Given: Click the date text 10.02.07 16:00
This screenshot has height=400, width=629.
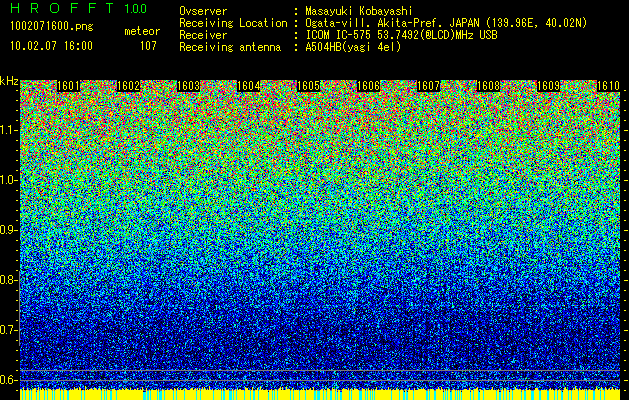Looking at the screenshot, I should coord(51,46).
